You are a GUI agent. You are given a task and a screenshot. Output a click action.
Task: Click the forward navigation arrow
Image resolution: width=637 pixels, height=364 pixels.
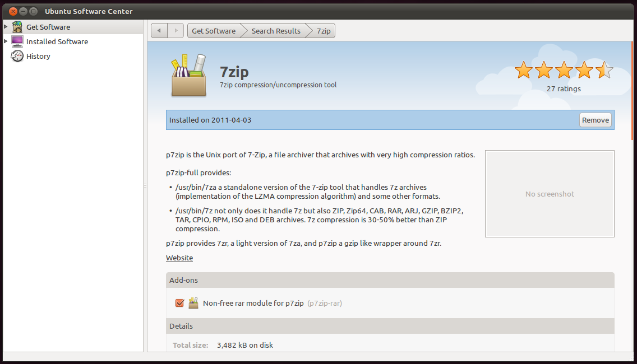(174, 30)
